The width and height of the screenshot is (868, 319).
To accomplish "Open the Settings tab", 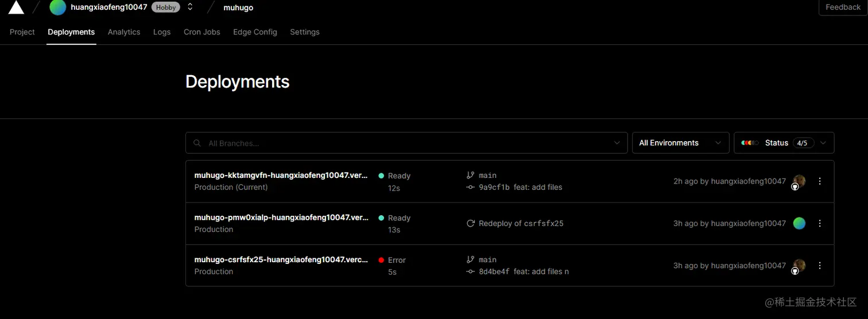I will coord(305,32).
